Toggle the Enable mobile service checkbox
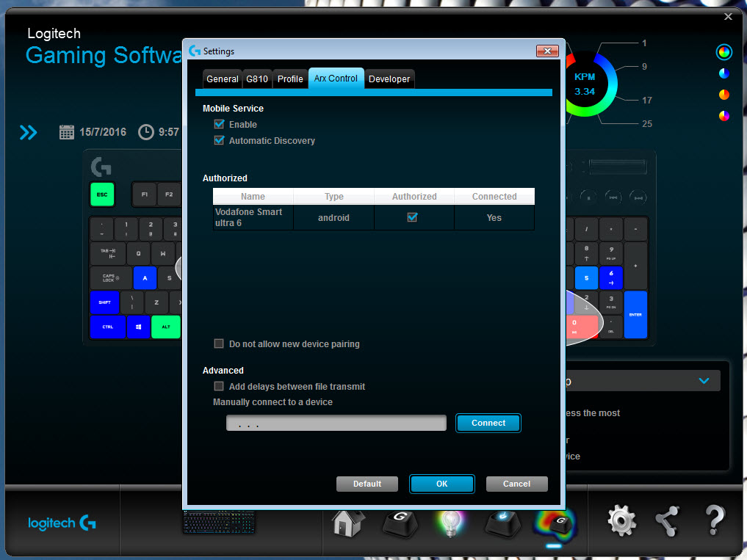The height and width of the screenshot is (560, 747). 219,124
